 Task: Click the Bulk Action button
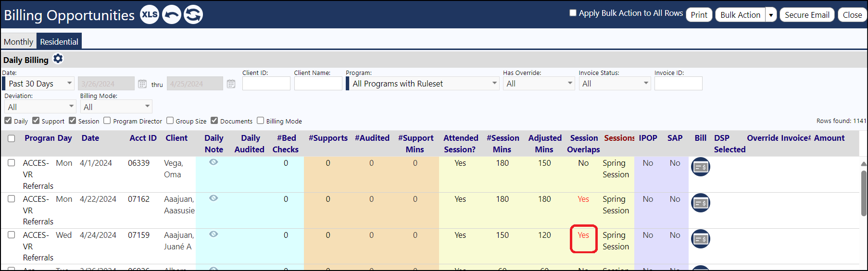pyautogui.click(x=740, y=15)
